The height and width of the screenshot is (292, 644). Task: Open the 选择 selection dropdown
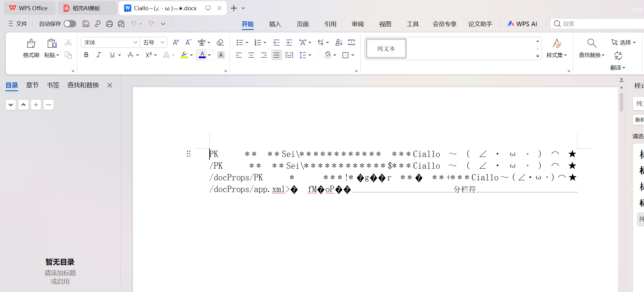pyautogui.click(x=624, y=42)
